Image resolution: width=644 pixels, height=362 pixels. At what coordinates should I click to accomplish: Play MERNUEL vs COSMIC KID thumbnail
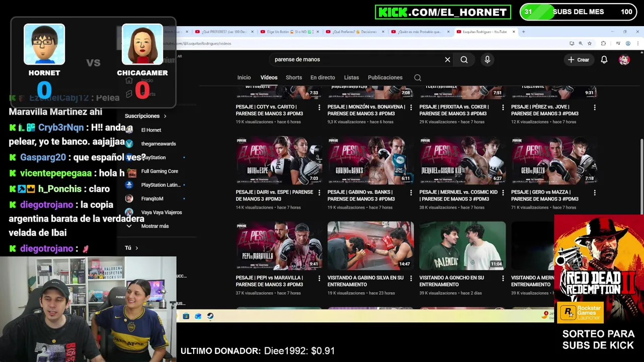coord(462,160)
